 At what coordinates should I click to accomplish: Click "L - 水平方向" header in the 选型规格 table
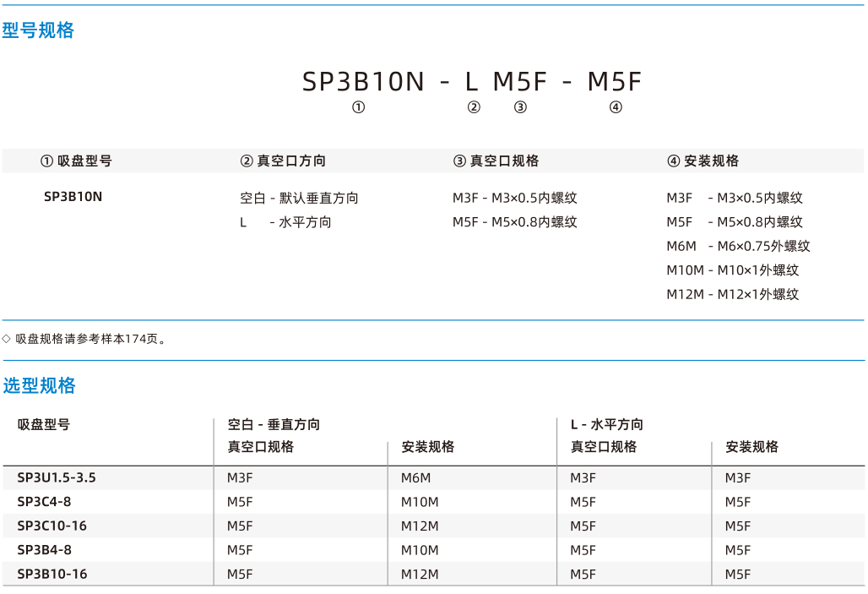point(607,424)
